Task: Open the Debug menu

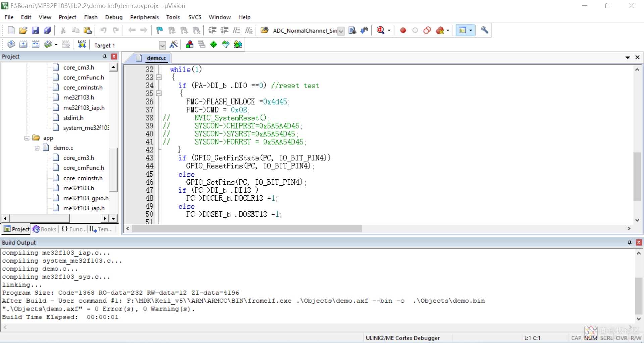Action: click(x=114, y=17)
